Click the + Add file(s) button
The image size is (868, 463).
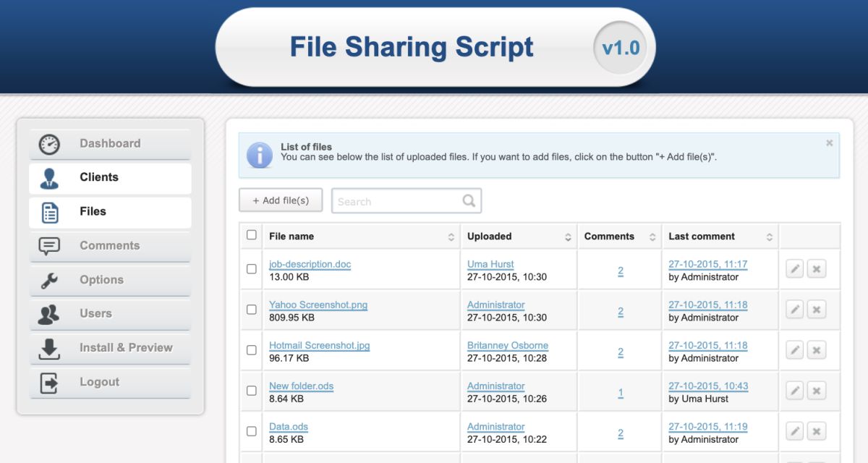click(x=281, y=200)
